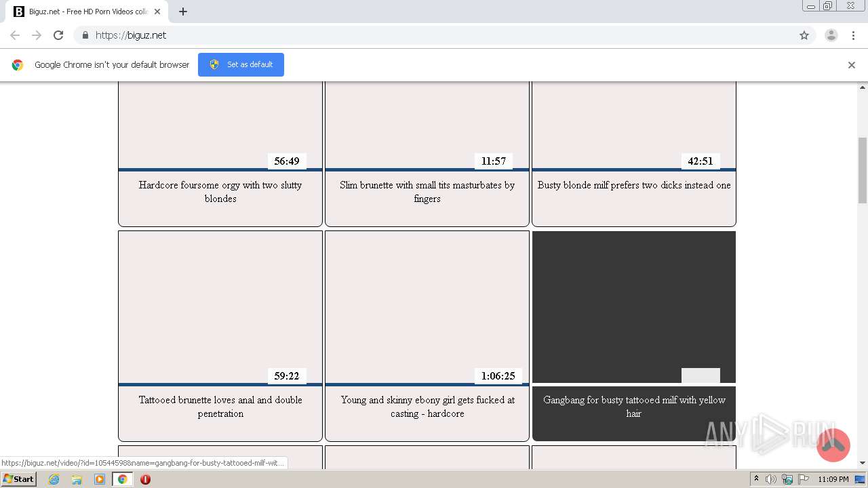The height and width of the screenshot is (488, 868).
Task: Click the Chrome logo in the infobar
Action: pyautogui.click(x=18, y=65)
